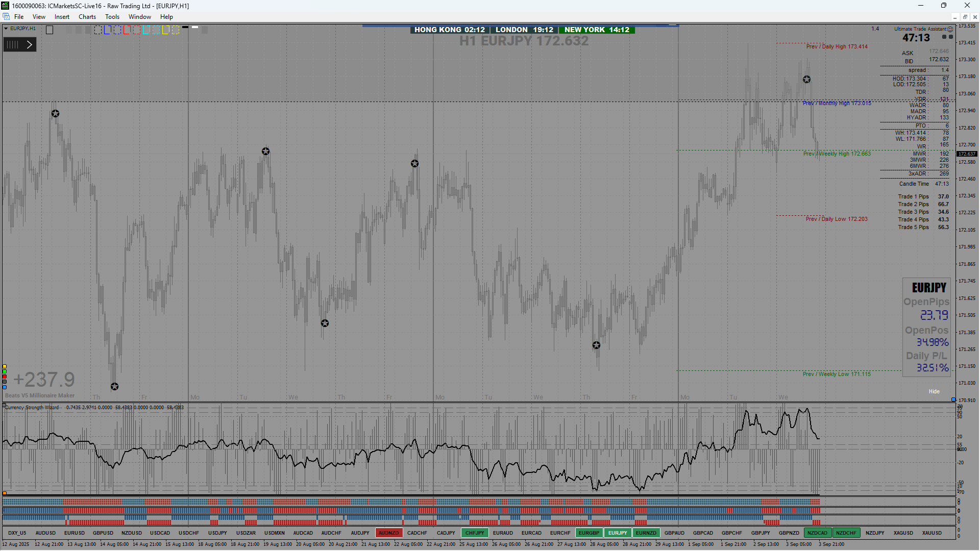Select the XAUUSD symbol at bottom
Image resolution: width=980 pixels, height=551 pixels.
click(932, 533)
